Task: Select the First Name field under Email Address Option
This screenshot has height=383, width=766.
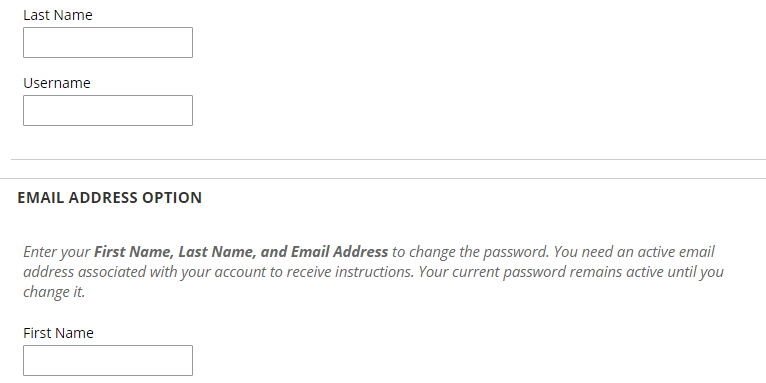Action: [108, 361]
